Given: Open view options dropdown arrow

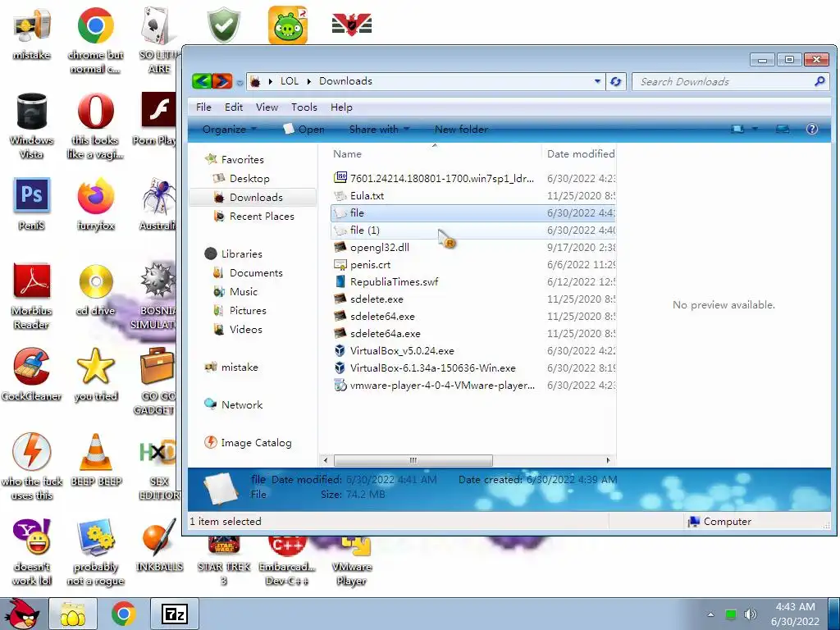Looking at the screenshot, I should click(755, 129).
